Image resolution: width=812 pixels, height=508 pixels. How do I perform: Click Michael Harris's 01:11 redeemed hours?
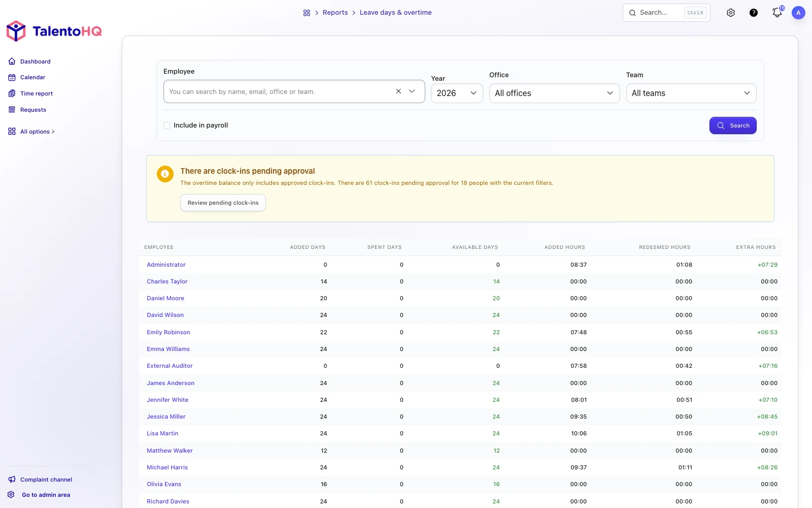[685, 467]
